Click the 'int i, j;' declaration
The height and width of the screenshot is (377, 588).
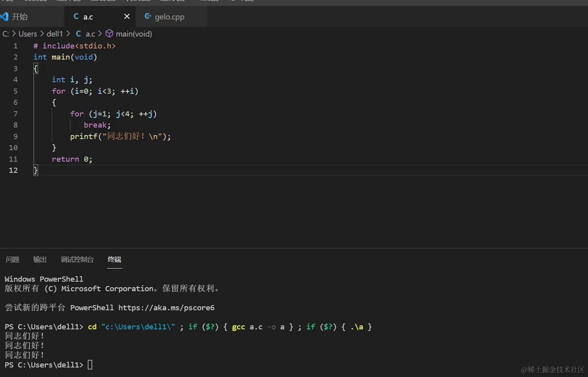coord(72,79)
